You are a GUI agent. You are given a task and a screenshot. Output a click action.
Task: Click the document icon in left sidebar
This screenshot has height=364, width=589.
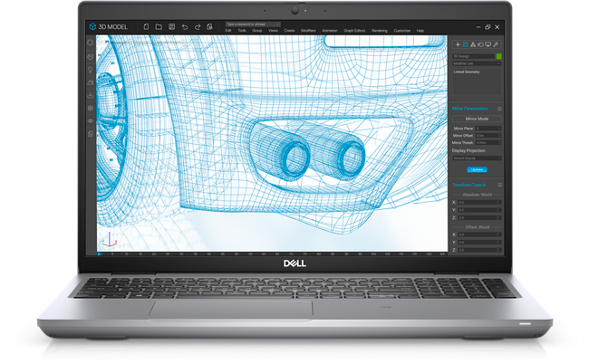(90, 134)
